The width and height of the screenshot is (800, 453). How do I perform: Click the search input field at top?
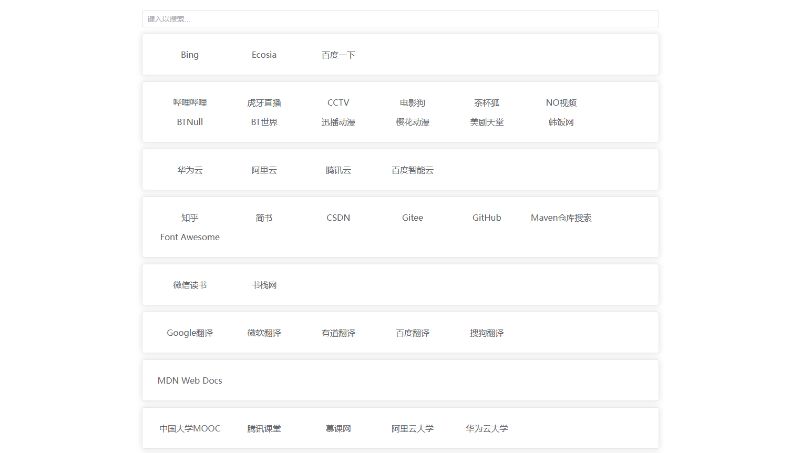(400, 19)
